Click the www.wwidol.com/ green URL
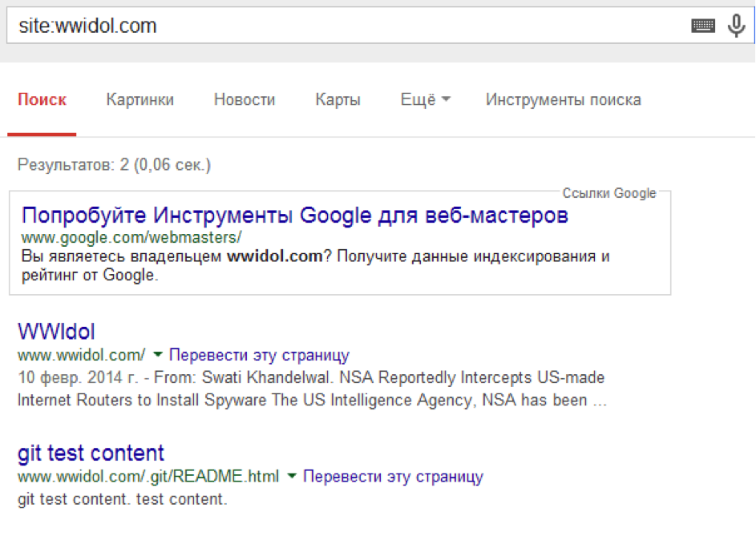 click(x=81, y=355)
